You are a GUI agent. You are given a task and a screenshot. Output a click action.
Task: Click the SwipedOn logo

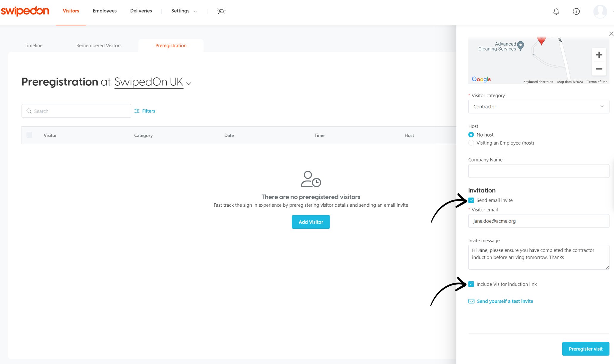click(x=25, y=11)
